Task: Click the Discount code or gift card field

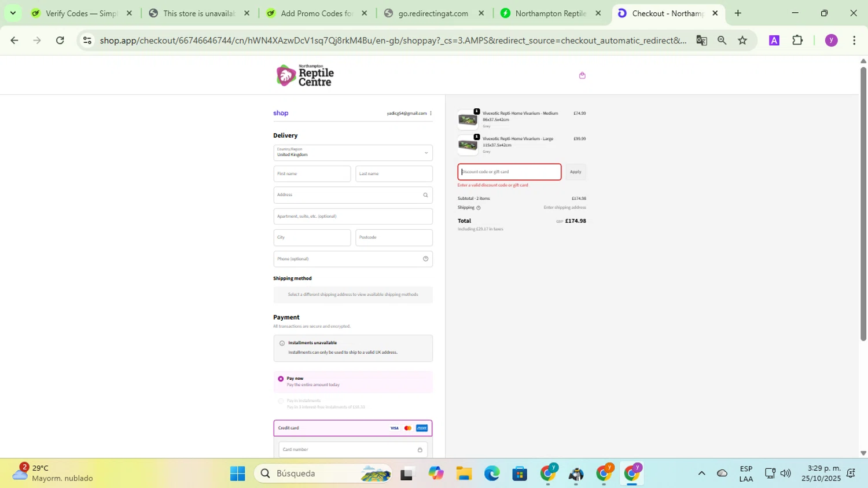Action: (509, 172)
